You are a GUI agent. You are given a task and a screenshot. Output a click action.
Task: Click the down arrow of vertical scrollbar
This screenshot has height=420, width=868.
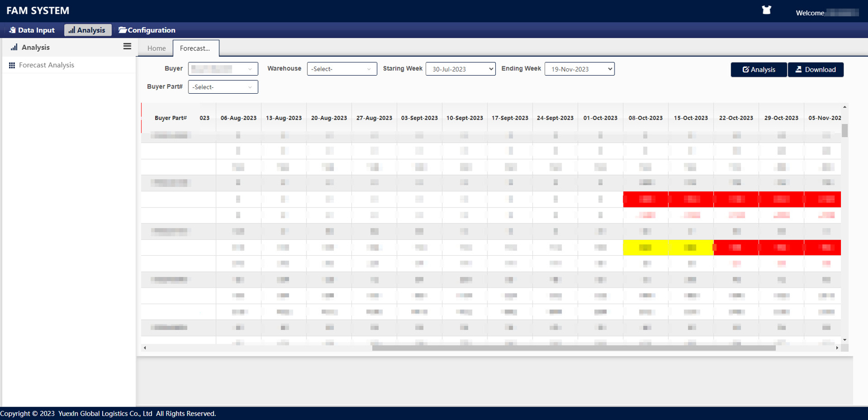(x=845, y=340)
